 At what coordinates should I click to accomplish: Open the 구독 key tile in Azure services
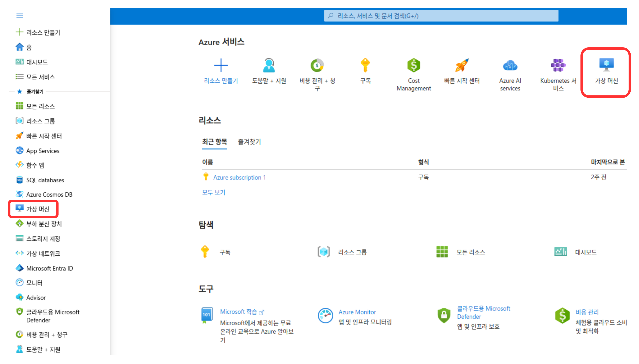[365, 71]
